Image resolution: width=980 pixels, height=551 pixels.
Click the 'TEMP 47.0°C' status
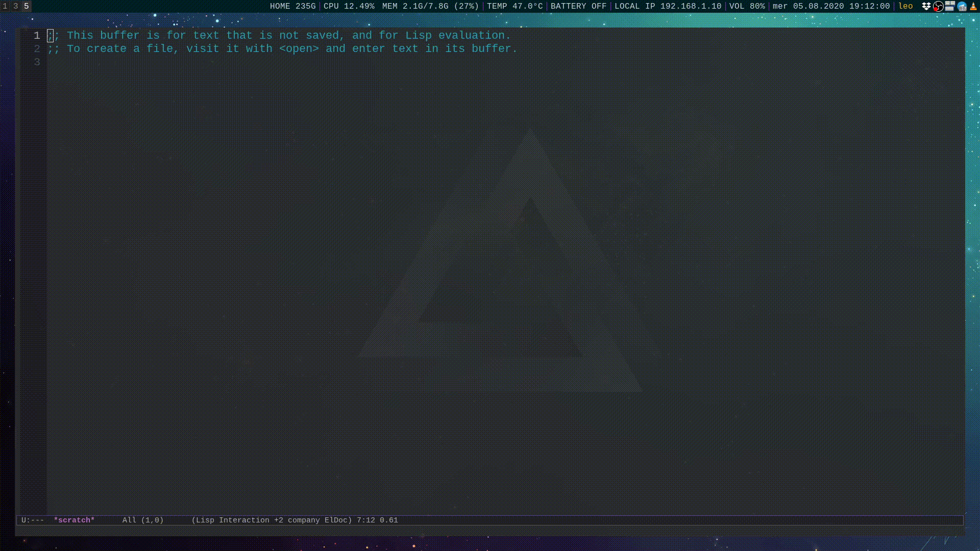pos(515,6)
